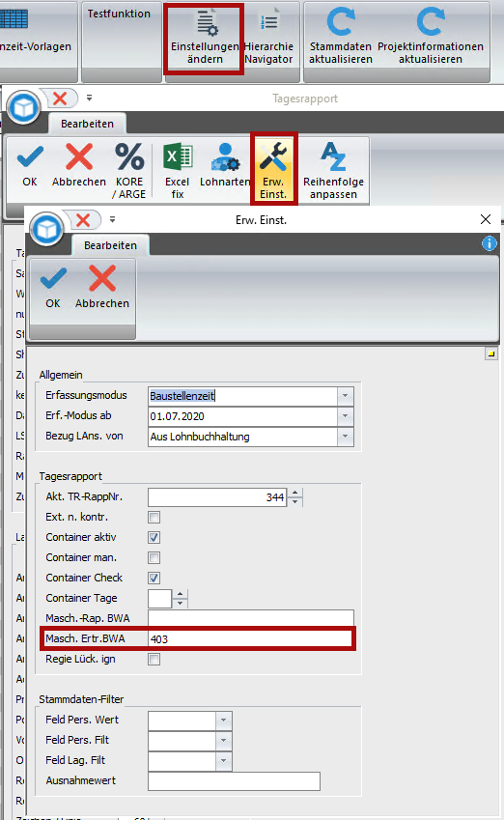504x820 pixels.
Task: Select Bearbeiten tab in Tagesrapport window
Action: [87, 124]
